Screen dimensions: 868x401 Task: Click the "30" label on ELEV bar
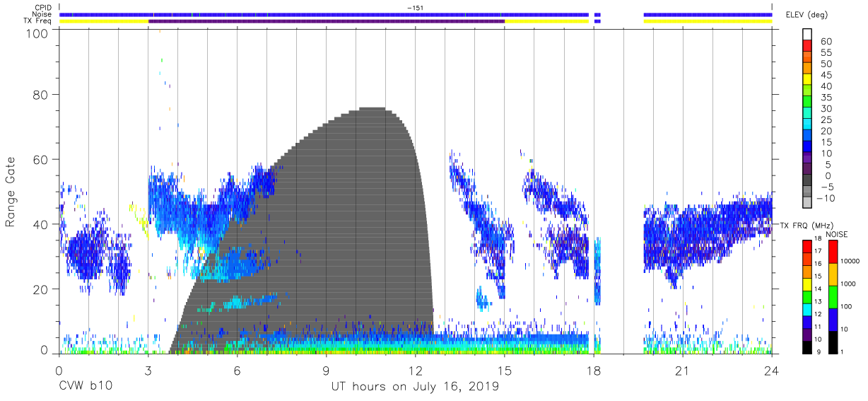826,108
